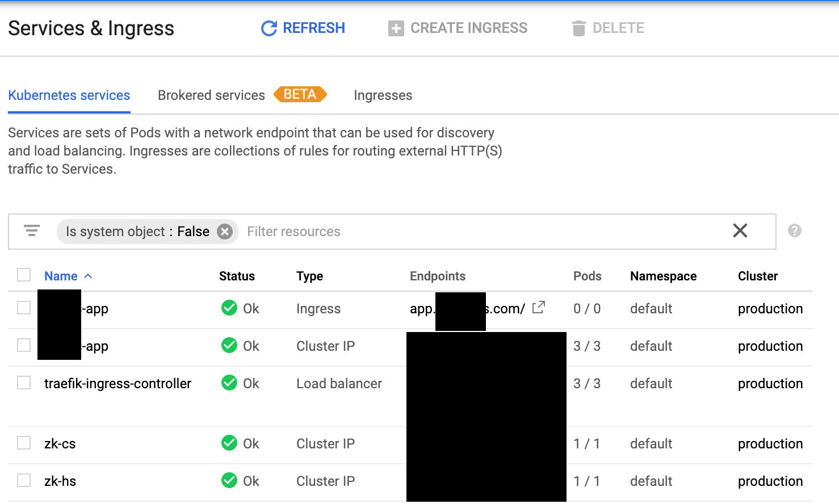Select the zk-hs row checkbox
The width and height of the screenshot is (839, 504).
coord(24,481)
